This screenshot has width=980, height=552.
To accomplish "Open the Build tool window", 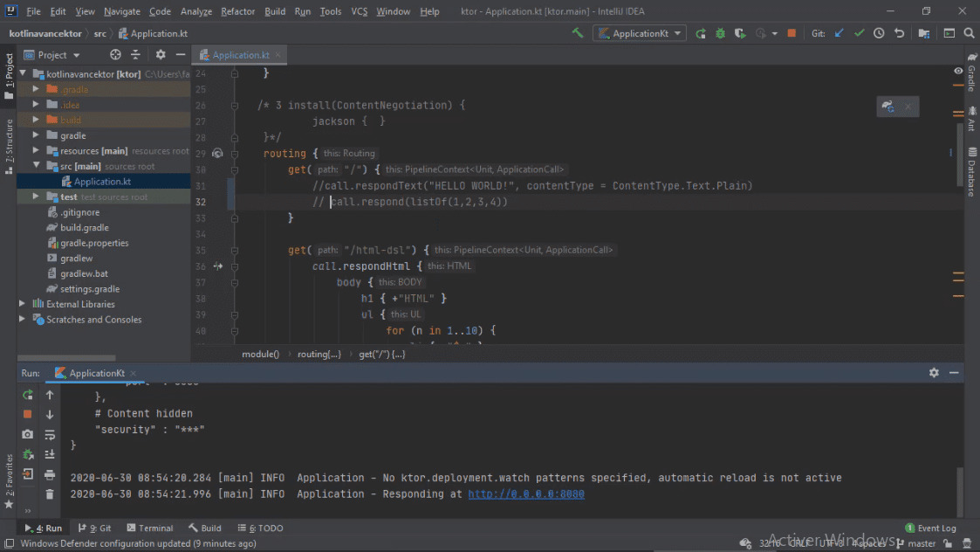I will coord(205,528).
